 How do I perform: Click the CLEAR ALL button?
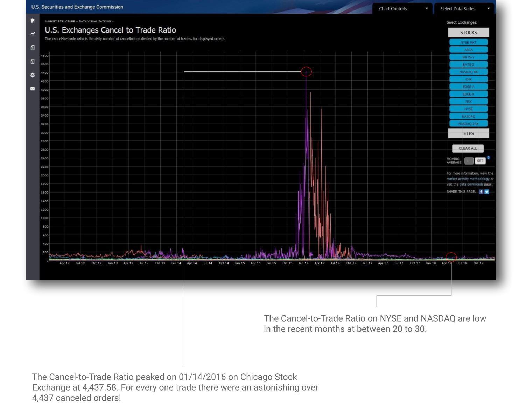[x=468, y=148]
